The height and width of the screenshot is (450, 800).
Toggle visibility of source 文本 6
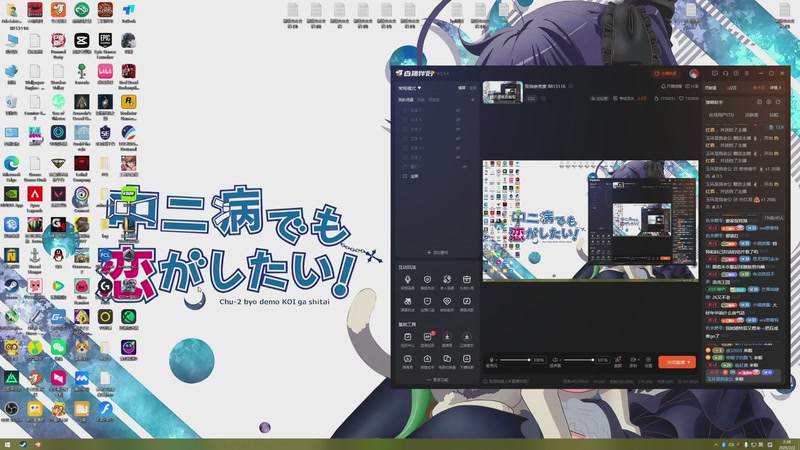(458, 120)
